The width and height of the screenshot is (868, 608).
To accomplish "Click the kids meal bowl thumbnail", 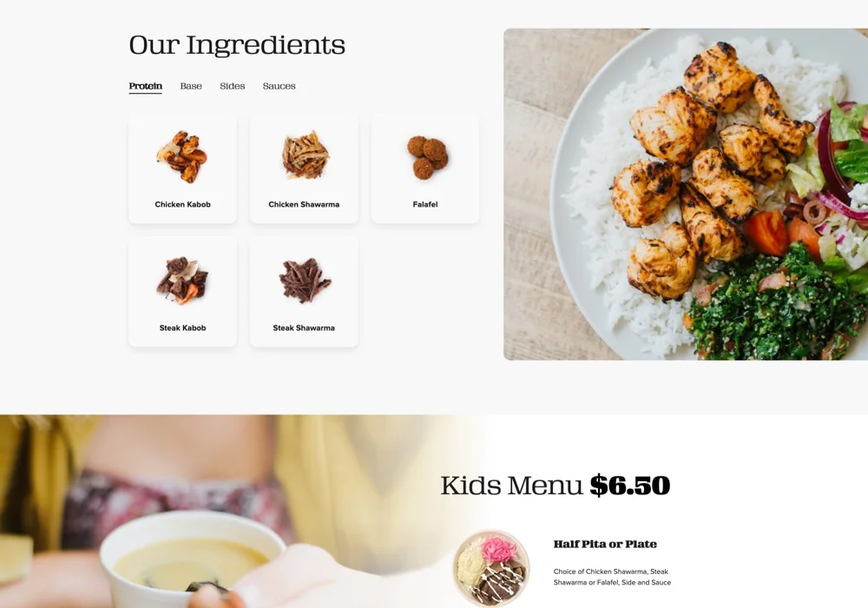I will click(x=491, y=569).
